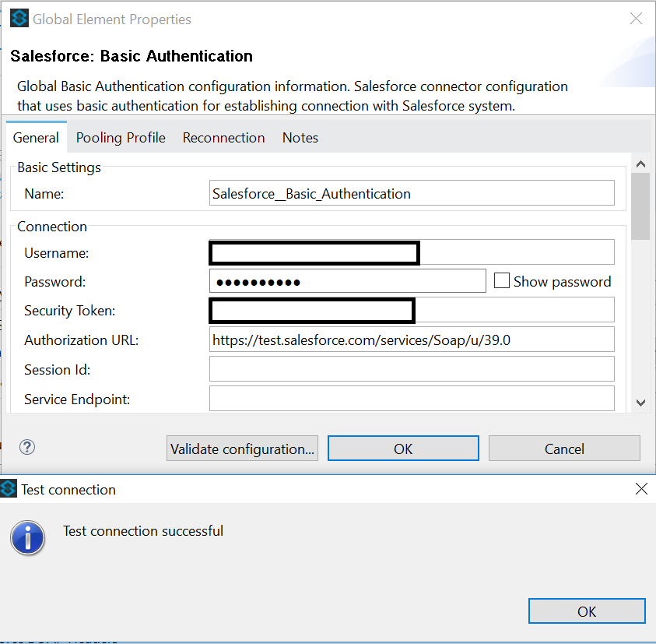656x644 pixels.
Task: Click the Global Element Properties title bar logo
Action: tap(19, 19)
